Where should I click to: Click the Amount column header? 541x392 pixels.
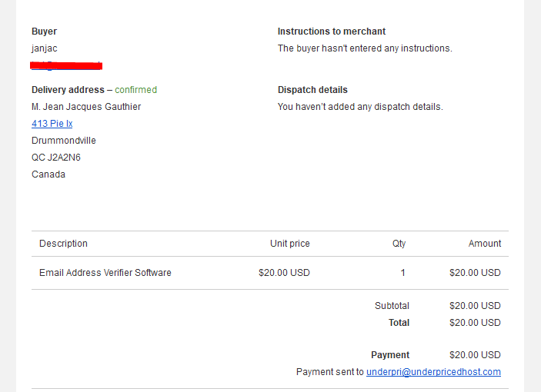coord(484,244)
